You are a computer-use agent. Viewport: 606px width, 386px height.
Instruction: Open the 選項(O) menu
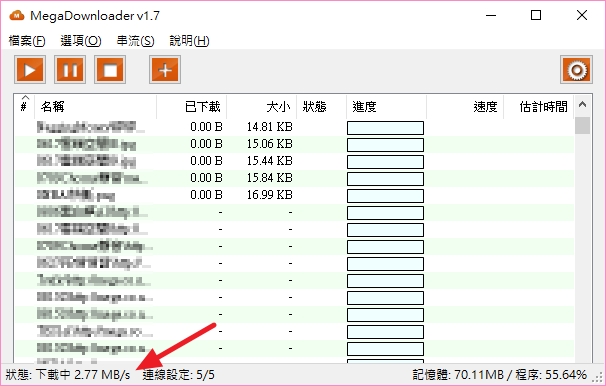pyautogui.click(x=81, y=41)
